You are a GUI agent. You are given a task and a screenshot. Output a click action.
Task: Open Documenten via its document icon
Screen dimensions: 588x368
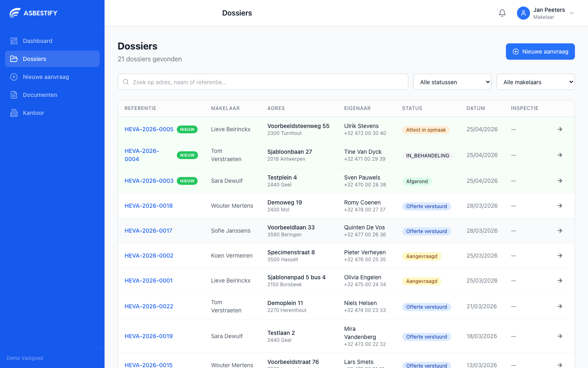coord(13,95)
